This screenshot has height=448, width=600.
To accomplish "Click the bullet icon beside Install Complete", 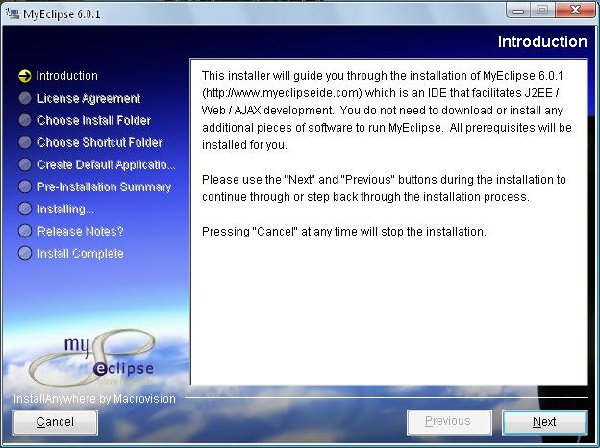I will coord(25,253).
